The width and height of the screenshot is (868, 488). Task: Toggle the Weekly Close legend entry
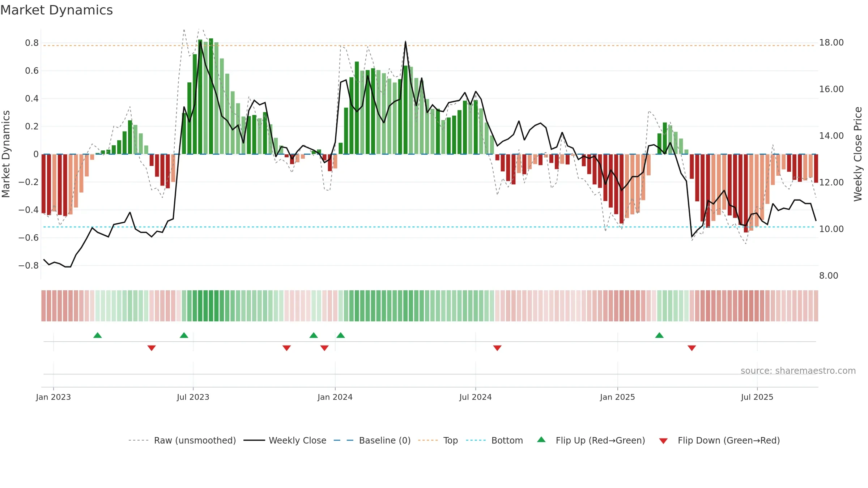pos(285,440)
